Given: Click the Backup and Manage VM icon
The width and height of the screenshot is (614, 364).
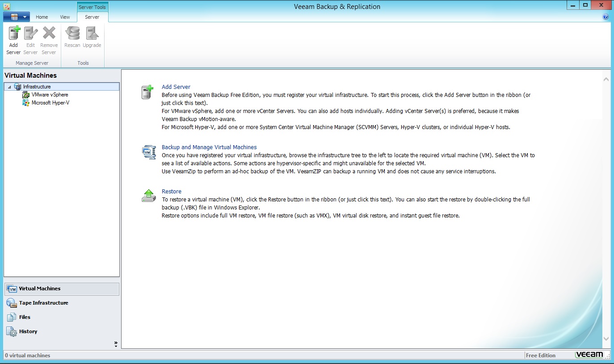Looking at the screenshot, I should [x=148, y=152].
